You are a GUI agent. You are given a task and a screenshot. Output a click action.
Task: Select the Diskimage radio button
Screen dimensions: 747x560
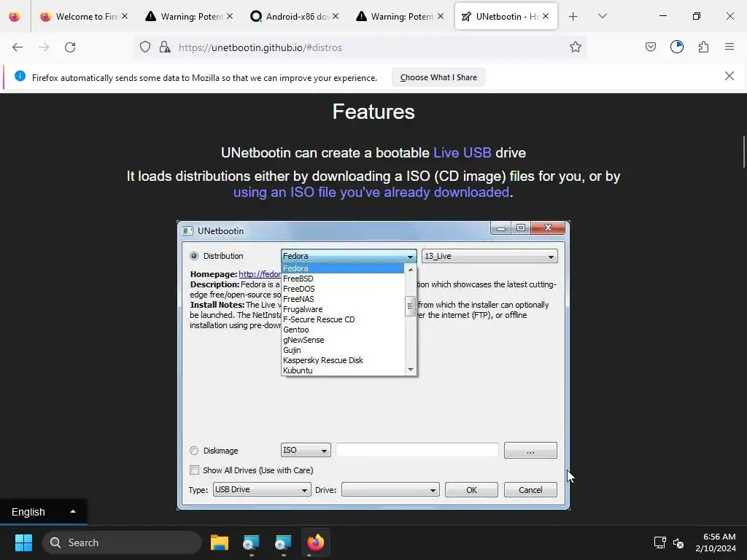pos(194,451)
